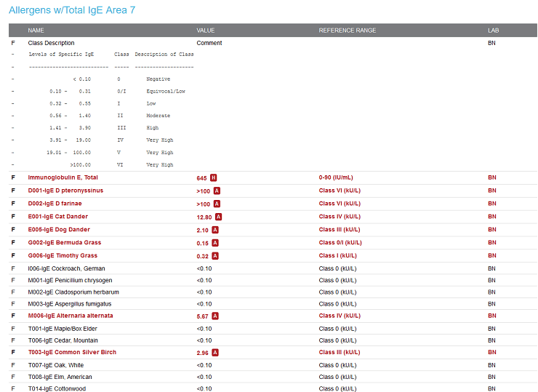Viewport: 538px width, 392px height.
Task: Click the A flag beside Timothy Grass 0.32
Action: pyautogui.click(x=215, y=256)
